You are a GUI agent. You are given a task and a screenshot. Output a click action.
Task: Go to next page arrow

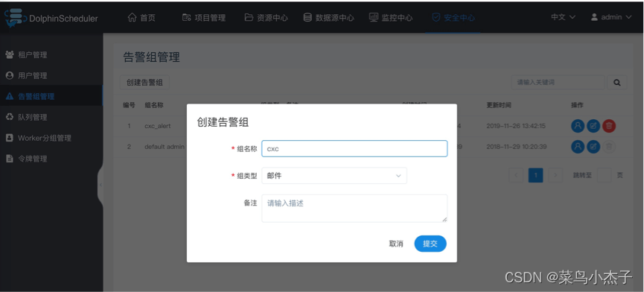click(x=555, y=175)
